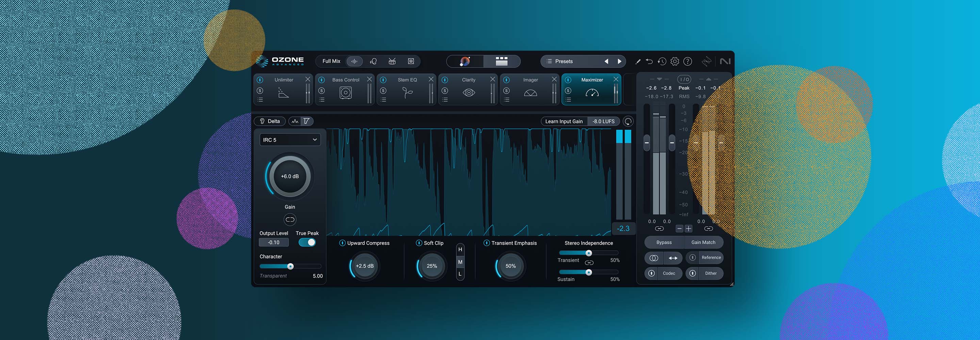Toggle power on the Unlimiter module
The image size is (980, 340).
(x=260, y=80)
